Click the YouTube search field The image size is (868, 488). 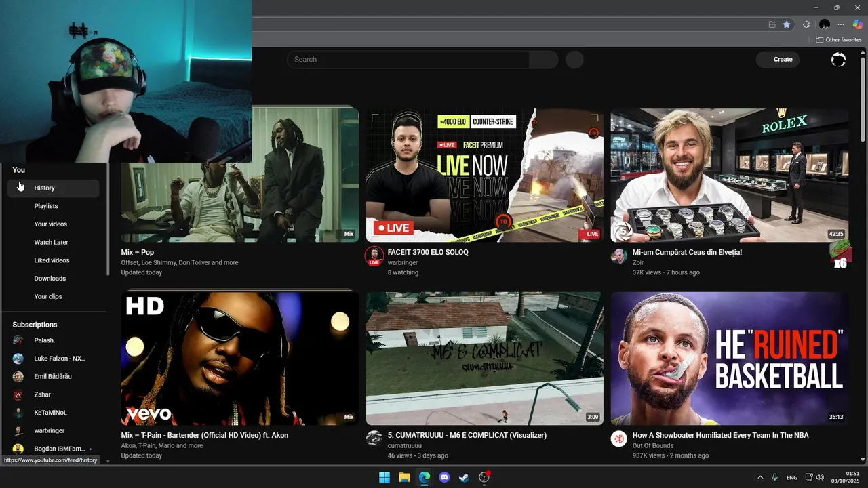(x=408, y=60)
